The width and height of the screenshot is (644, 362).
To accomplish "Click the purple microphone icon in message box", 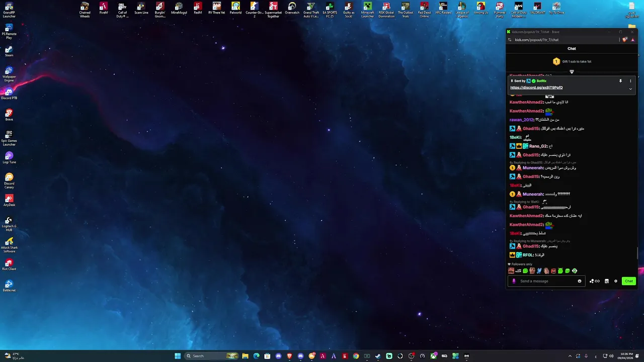I will [514, 281].
